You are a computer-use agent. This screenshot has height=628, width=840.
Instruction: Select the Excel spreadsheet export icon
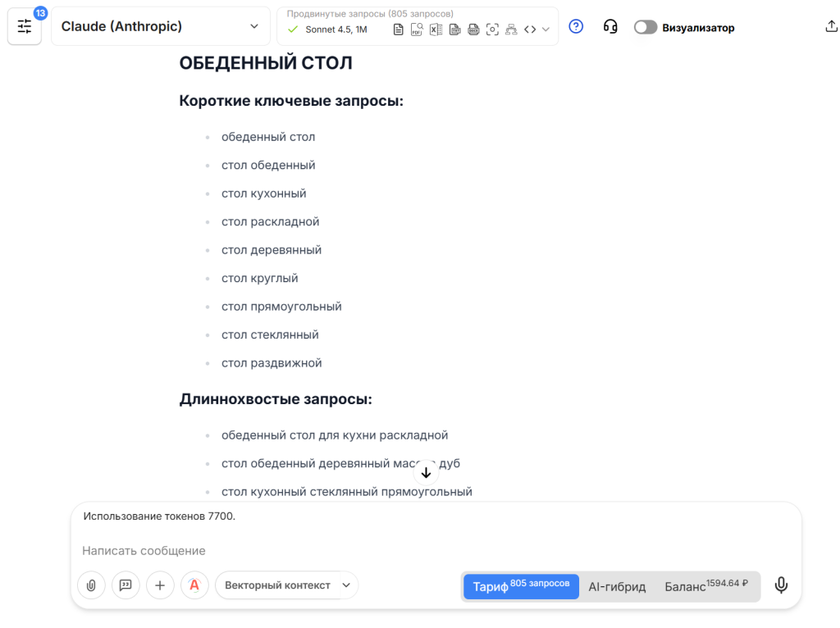(435, 29)
